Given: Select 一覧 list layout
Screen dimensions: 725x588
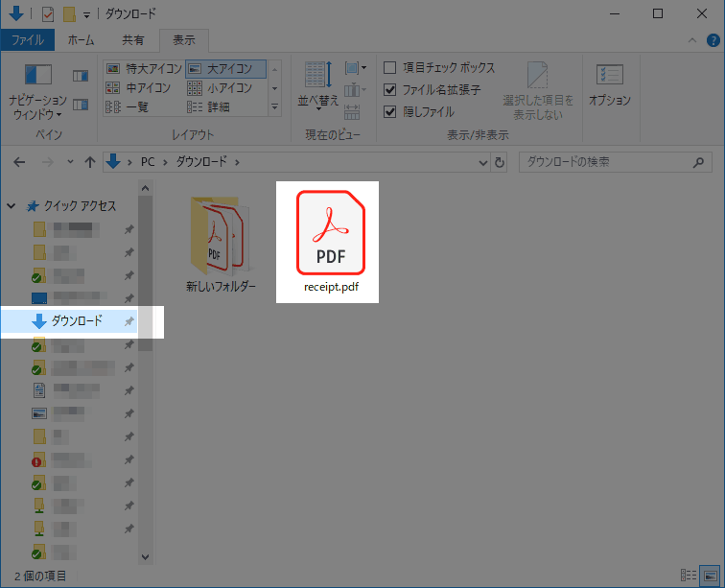Looking at the screenshot, I should [x=128, y=106].
